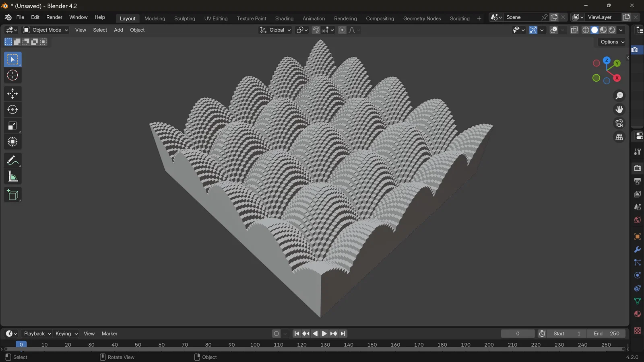The image size is (644, 362).
Task: Select the Scale tool
Action: tap(12, 125)
